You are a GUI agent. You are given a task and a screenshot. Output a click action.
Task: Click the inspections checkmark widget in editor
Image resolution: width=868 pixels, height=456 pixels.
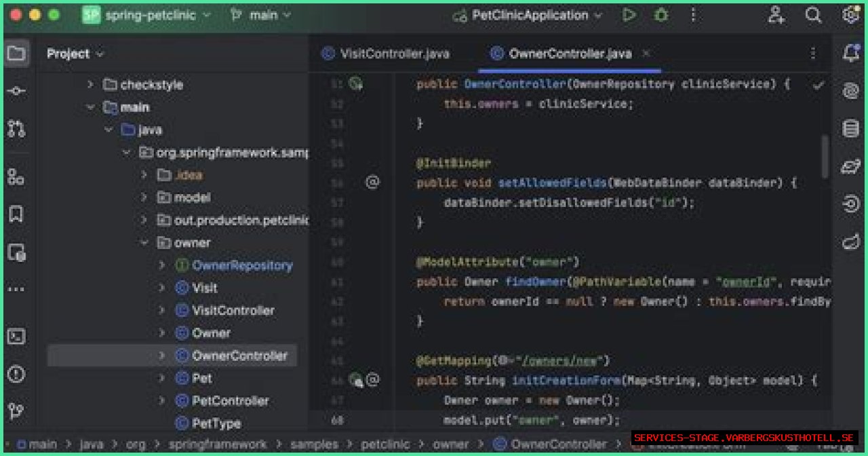click(x=818, y=85)
